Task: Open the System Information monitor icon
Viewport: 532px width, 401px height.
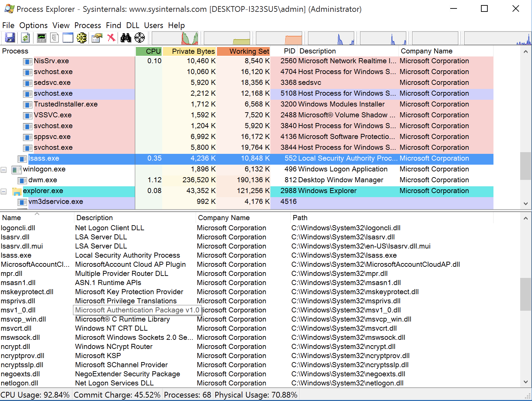Action: click(x=42, y=38)
